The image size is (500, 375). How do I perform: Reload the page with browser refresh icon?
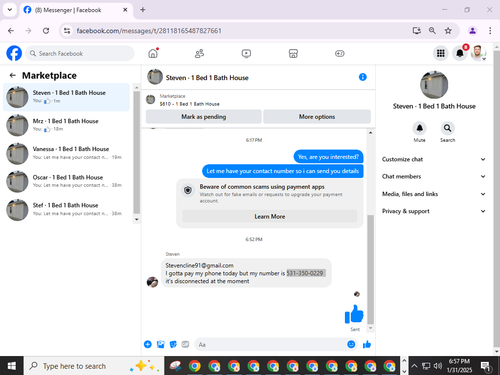(46, 31)
